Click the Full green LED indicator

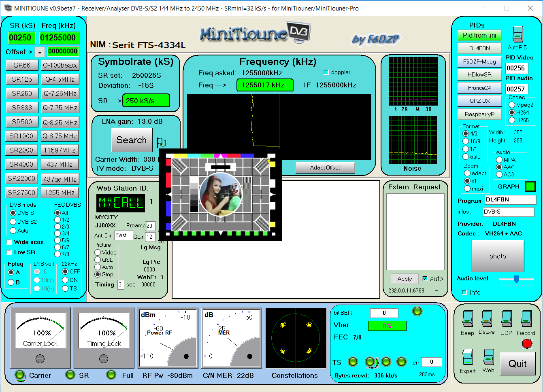click(111, 375)
